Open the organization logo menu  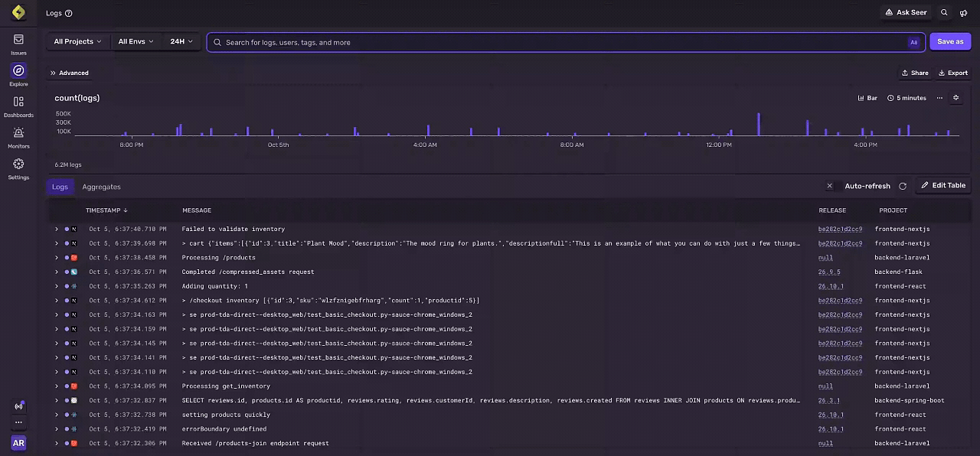(18, 12)
